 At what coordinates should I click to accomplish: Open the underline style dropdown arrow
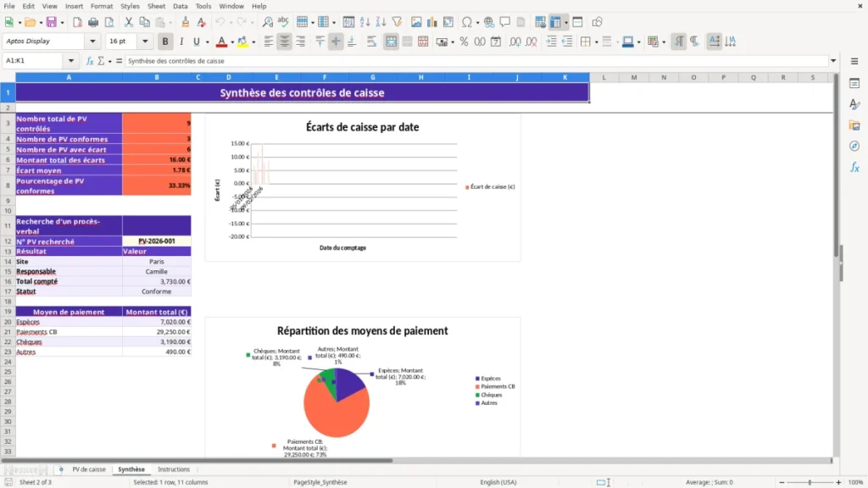click(207, 42)
